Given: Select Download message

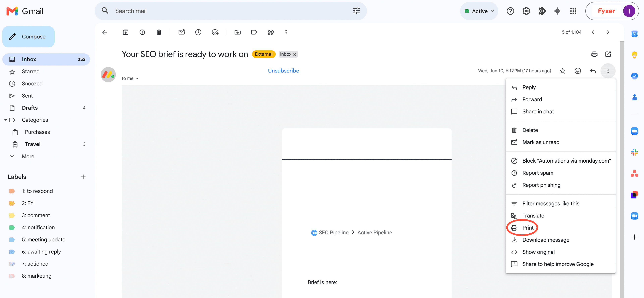Looking at the screenshot, I should click(x=560, y=240).
